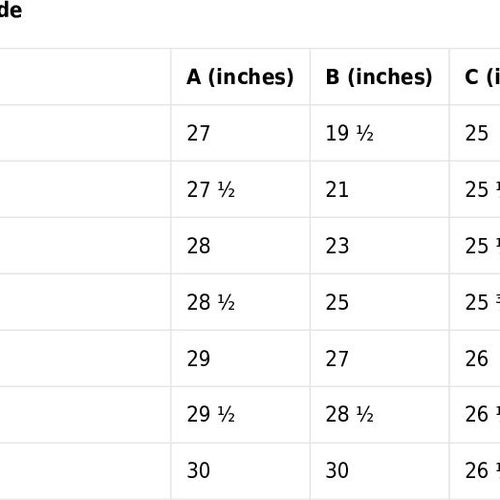Click the A (inches) column header
The image size is (500, 500).
tap(240, 77)
